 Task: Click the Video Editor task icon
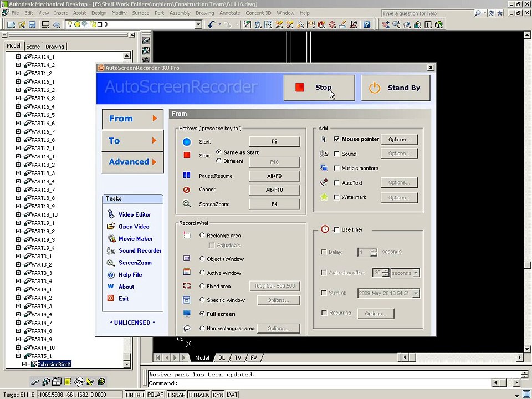tap(111, 214)
